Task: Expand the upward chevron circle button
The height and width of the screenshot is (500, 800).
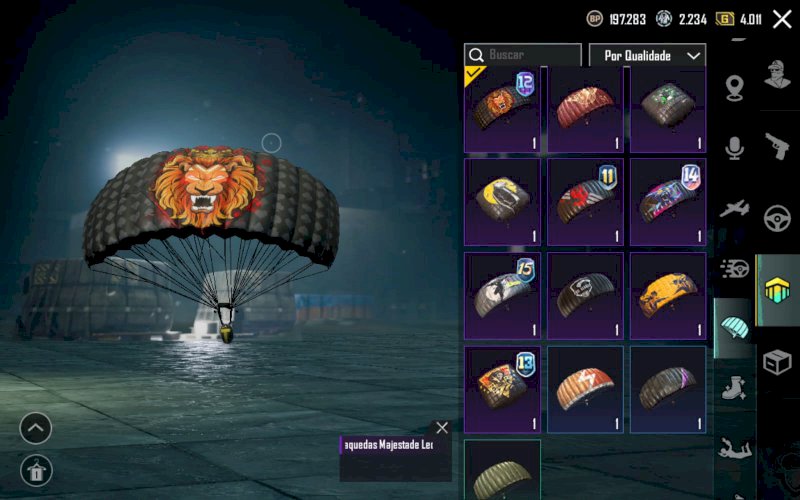Action: tap(36, 428)
